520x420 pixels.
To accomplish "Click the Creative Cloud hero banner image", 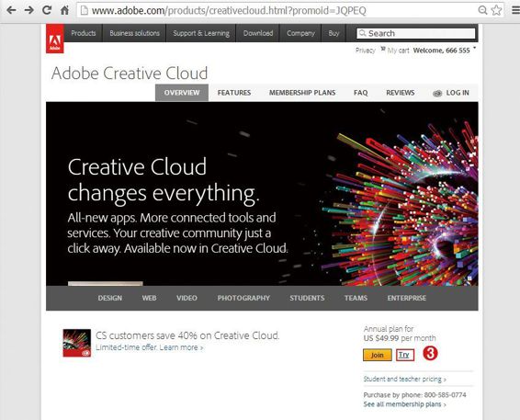I will coord(262,194).
